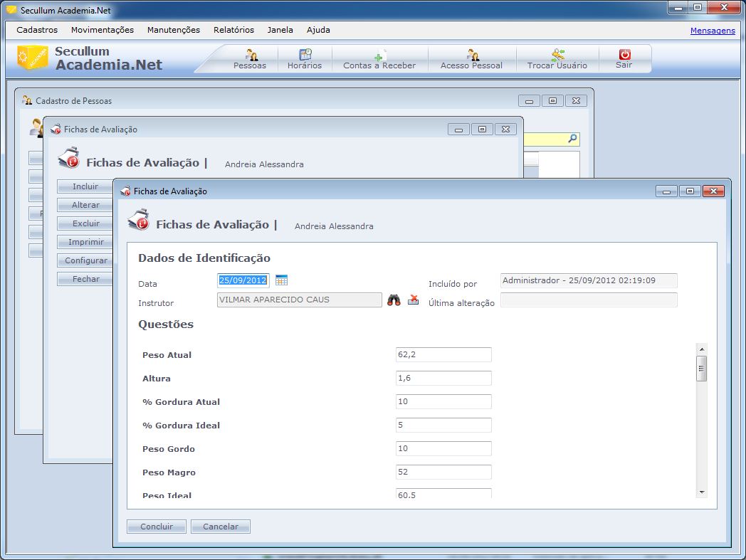The width and height of the screenshot is (746, 560).
Task: Clear instructor with the red X icon
Action: click(413, 300)
